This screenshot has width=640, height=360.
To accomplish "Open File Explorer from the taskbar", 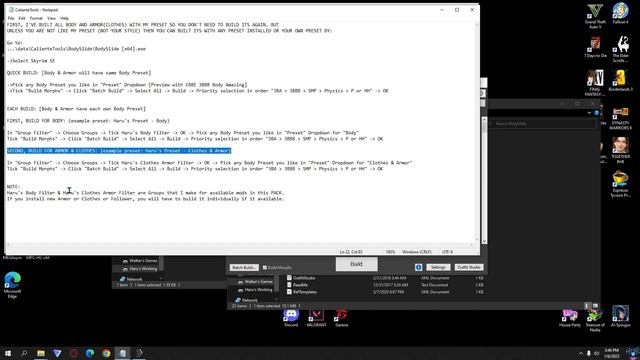I will pyautogui.click(x=41, y=353).
